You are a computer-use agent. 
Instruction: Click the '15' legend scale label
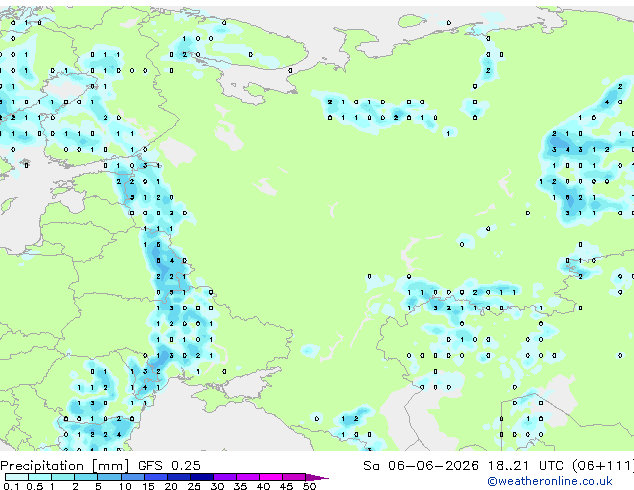(x=148, y=486)
